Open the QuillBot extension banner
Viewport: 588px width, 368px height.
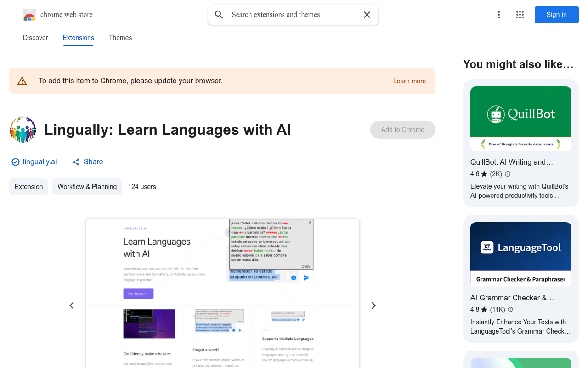click(x=521, y=119)
